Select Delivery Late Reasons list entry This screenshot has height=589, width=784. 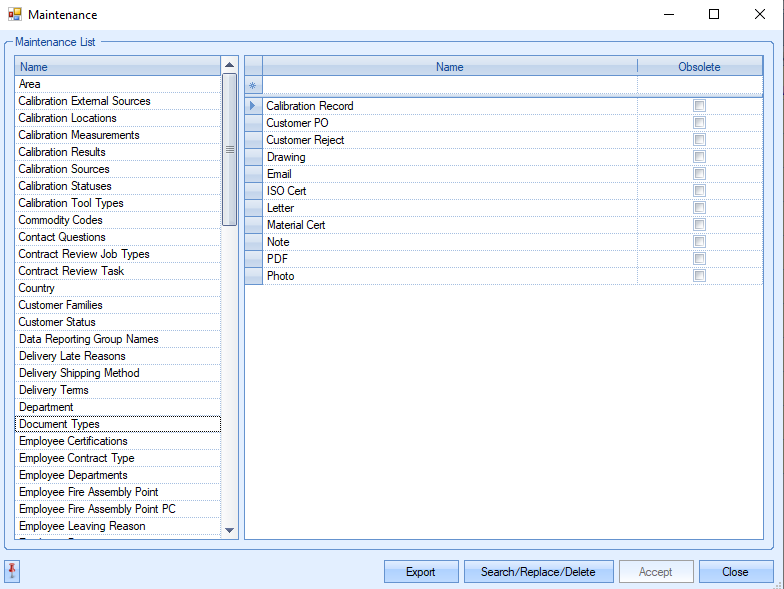point(72,356)
